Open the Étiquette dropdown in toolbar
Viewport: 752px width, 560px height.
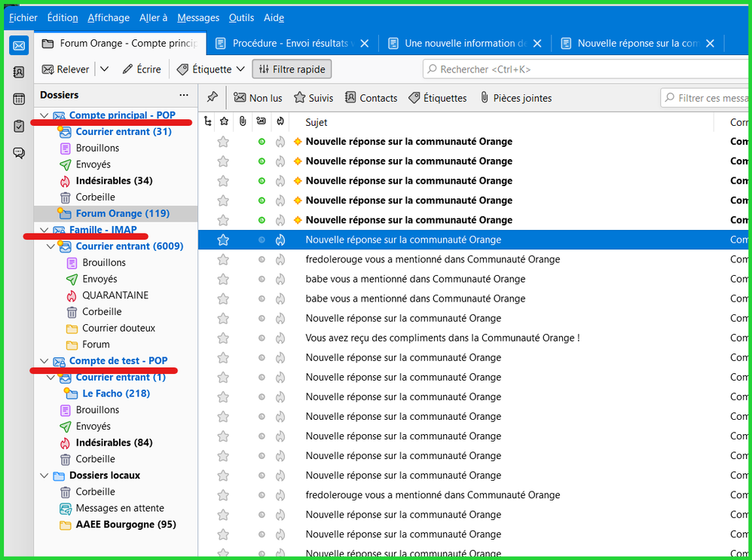click(211, 69)
